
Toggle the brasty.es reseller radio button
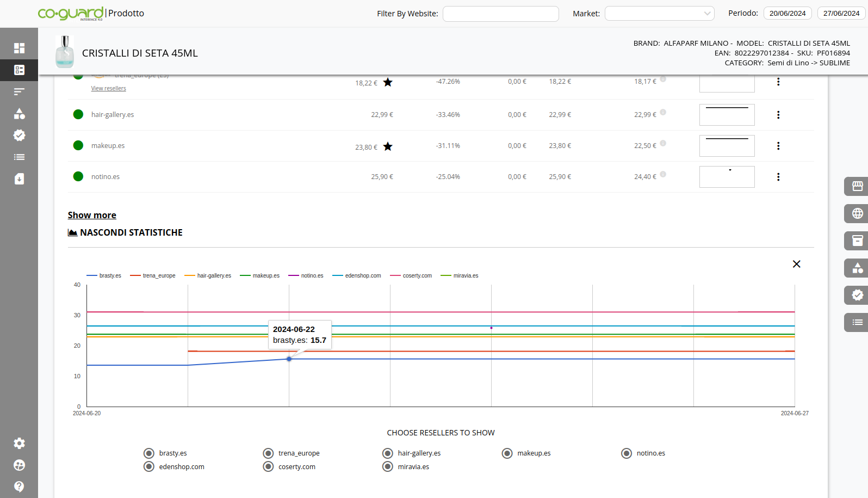click(x=149, y=453)
